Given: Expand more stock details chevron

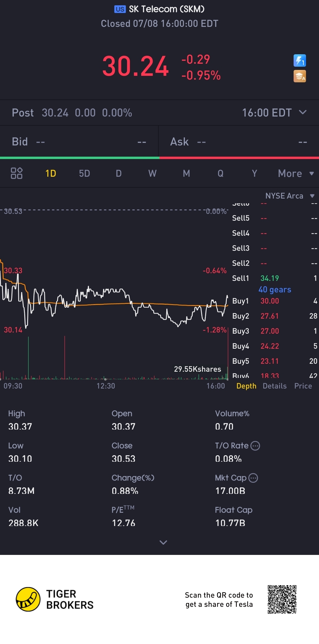Looking at the screenshot, I should click(x=163, y=542).
